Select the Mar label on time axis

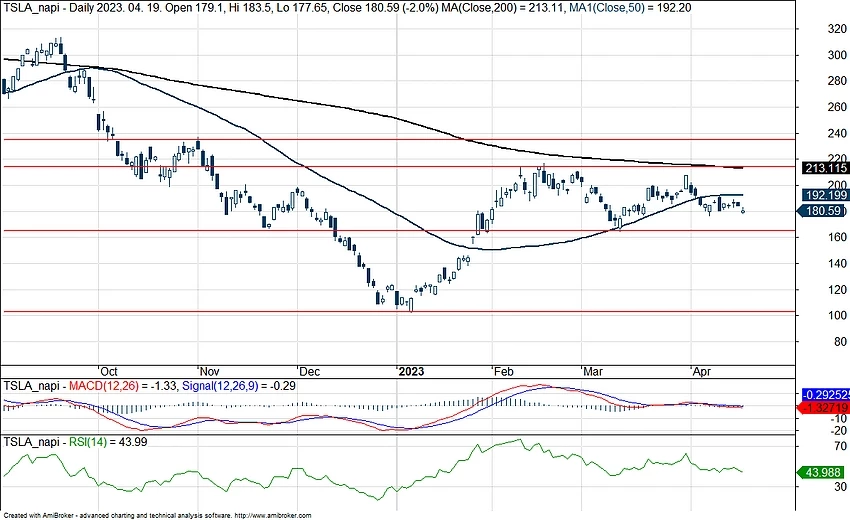(x=593, y=371)
